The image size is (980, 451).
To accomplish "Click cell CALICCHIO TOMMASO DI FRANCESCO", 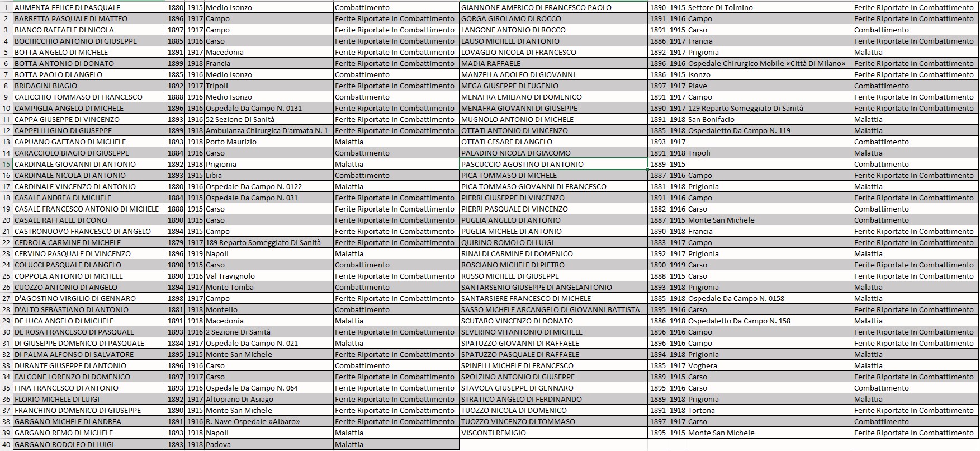I will (89, 97).
